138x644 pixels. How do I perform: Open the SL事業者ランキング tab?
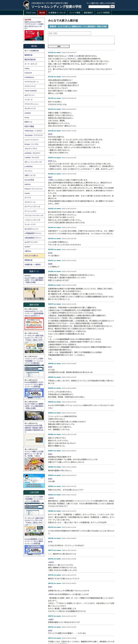tap(57, 12)
